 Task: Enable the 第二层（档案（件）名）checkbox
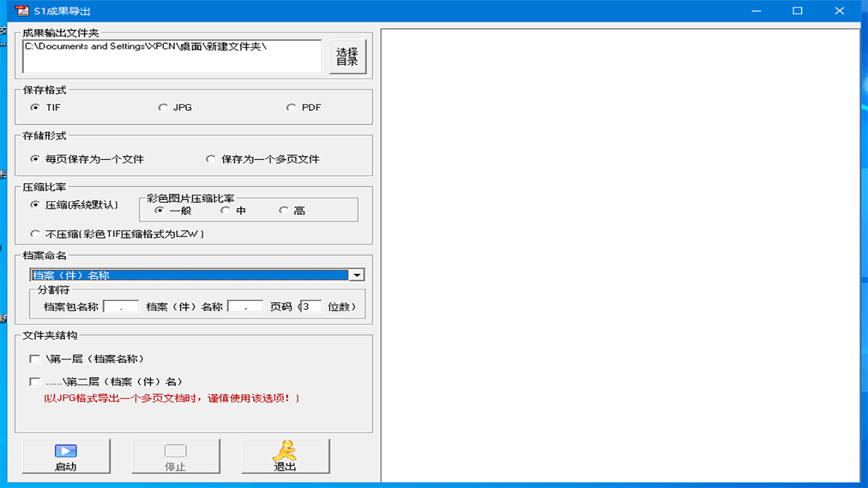[x=35, y=382]
